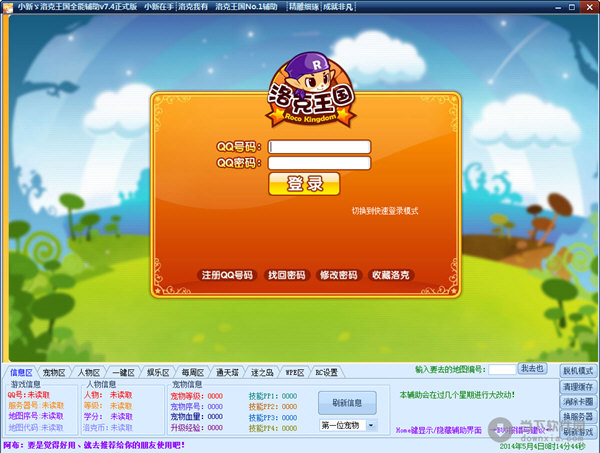Open the 一键区 tab
Screen dimensions: 600x453
(x=123, y=372)
